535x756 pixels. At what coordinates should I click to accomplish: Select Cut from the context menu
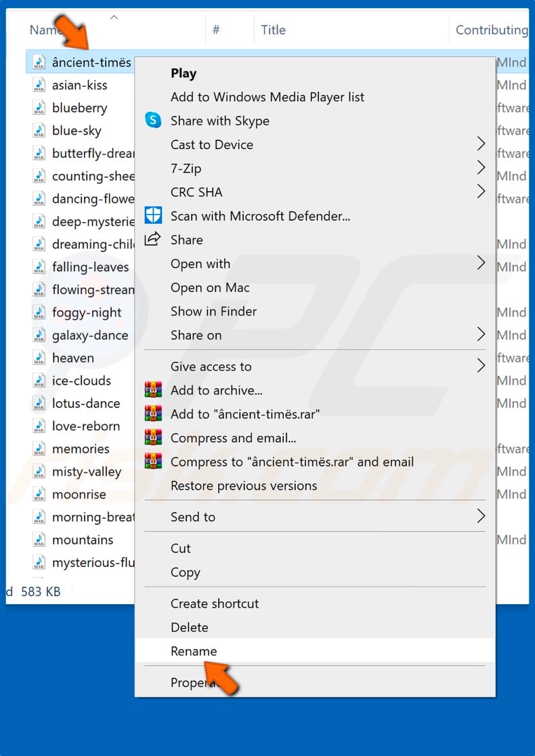(315, 548)
